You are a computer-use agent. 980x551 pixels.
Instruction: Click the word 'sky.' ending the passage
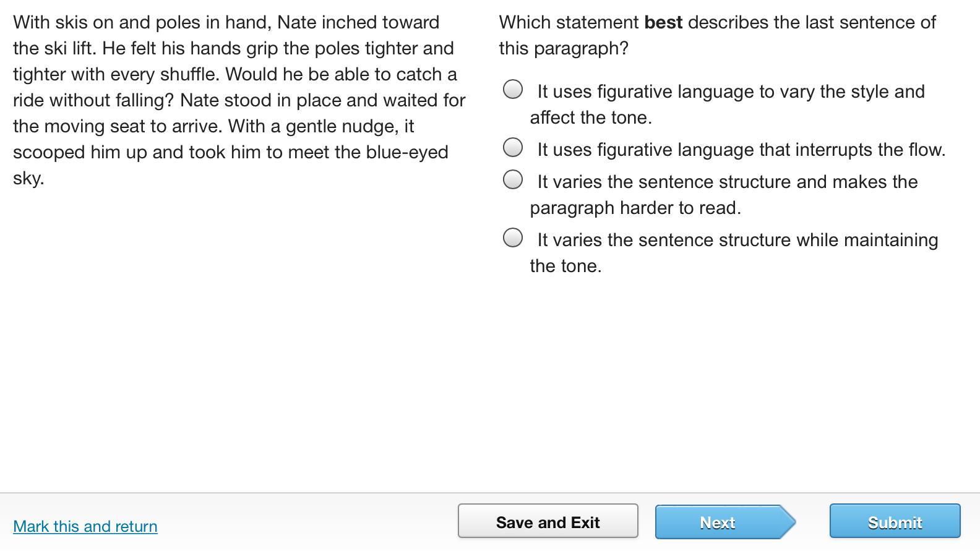click(x=28, y=178)
